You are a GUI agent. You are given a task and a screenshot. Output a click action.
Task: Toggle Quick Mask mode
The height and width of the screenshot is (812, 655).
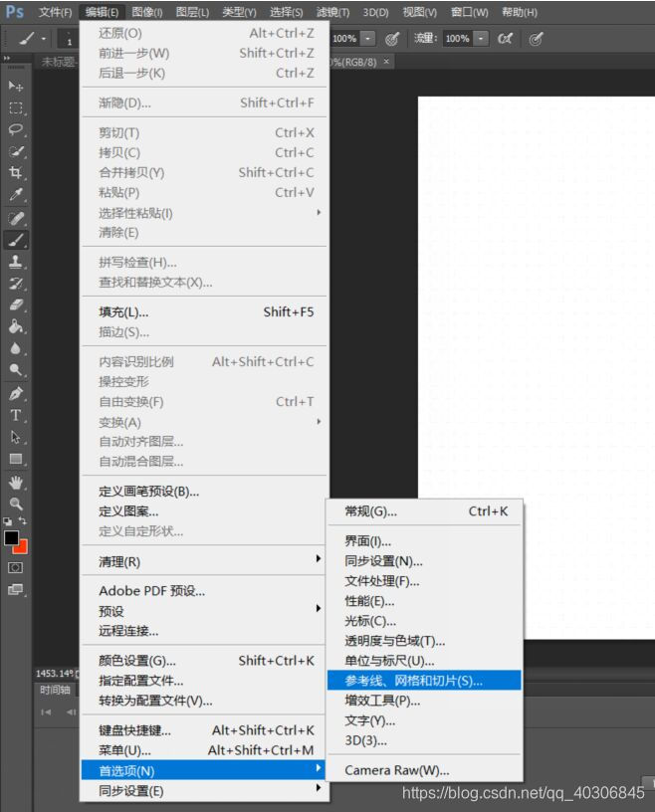tap(16, 568)
